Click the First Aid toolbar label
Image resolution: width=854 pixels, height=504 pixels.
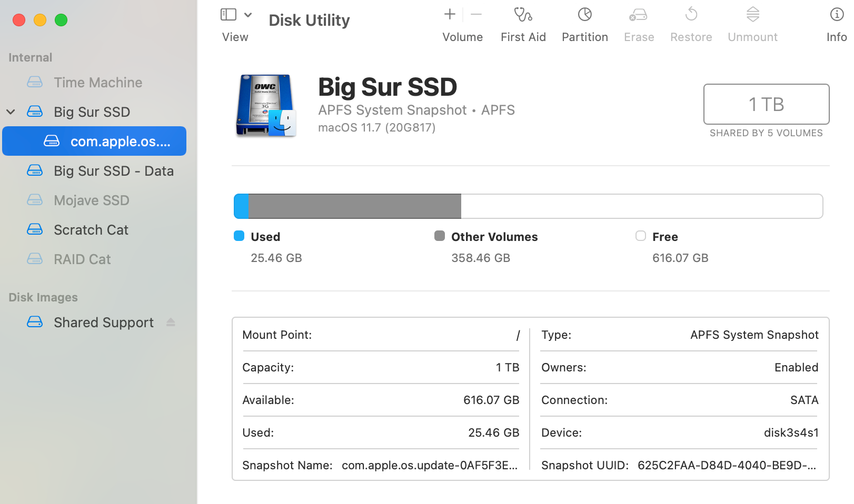pyautogui.click(x=523, y=37)
